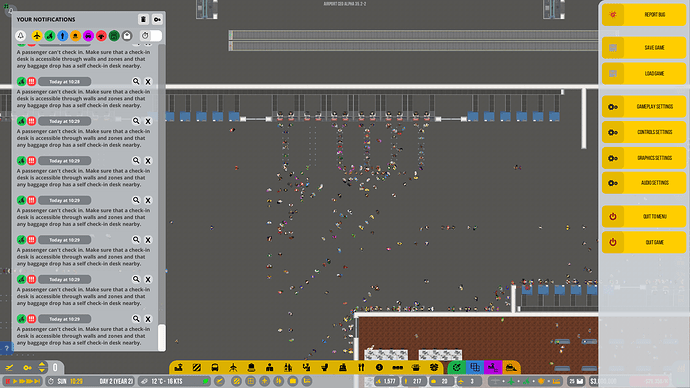
Task: Open Controls Settings
Action: tap(644, 132)
